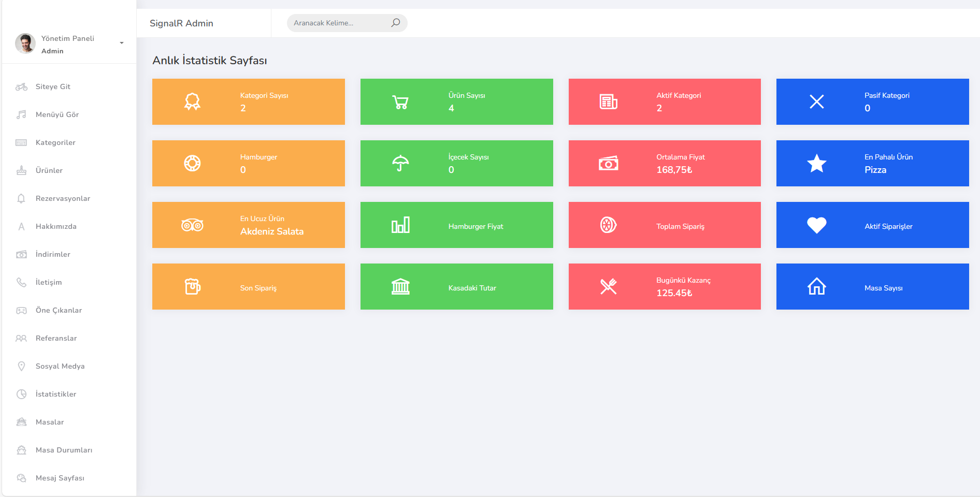The height and width of the screenshot is (497, 980).
Task: Click the house icon on Masa Sayısı card
Action: pos(816,287)
